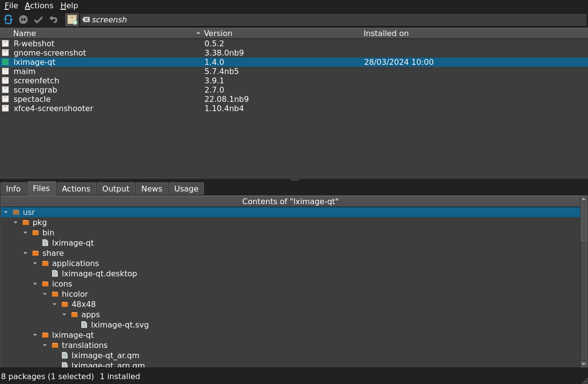Toggle the package category filter icon

coord(72,19)
